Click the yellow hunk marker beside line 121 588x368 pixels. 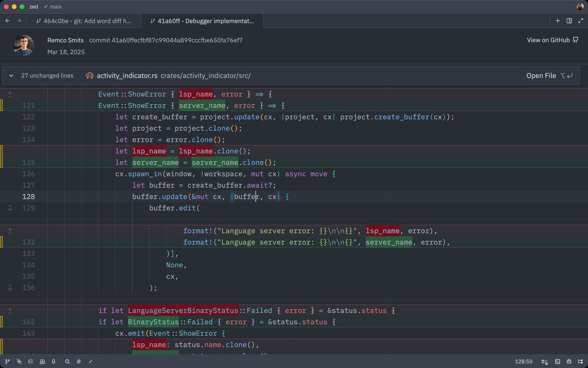(x=1, y=105)
